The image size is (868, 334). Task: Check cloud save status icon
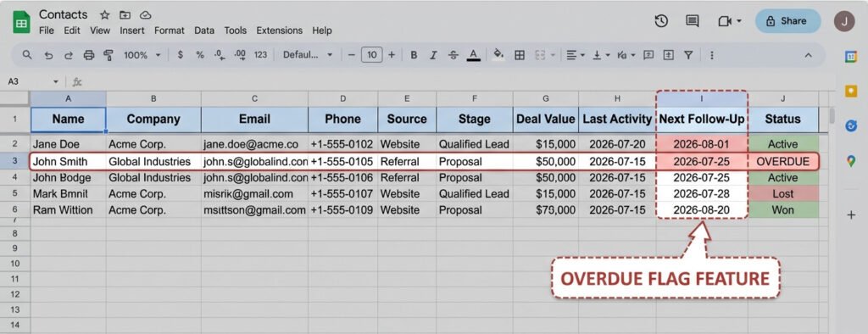click(146, 15)
